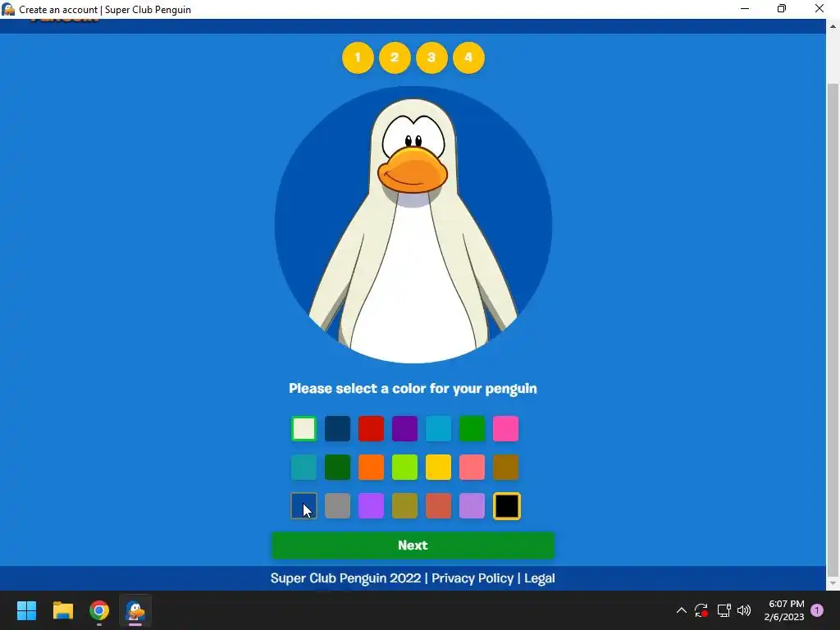Open Google Chrome from the taskbar
The image size is (840, 630).
(x=99, y=610)
